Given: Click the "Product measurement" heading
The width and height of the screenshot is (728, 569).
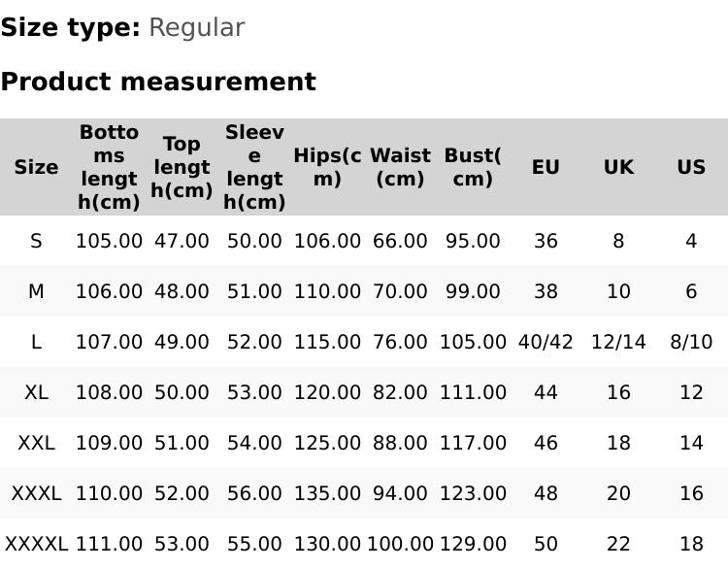Looking at the screenshot, I should click(158, 83).
